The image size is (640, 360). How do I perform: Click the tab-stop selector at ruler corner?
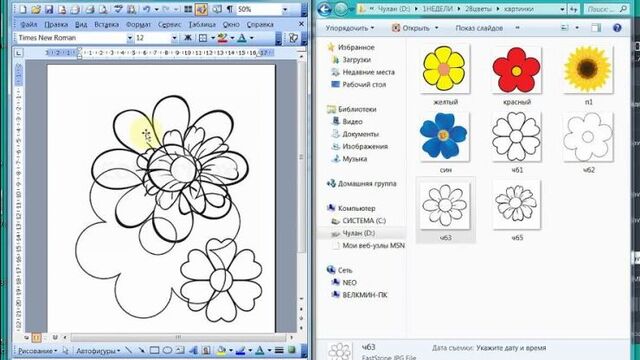[18, 53]
